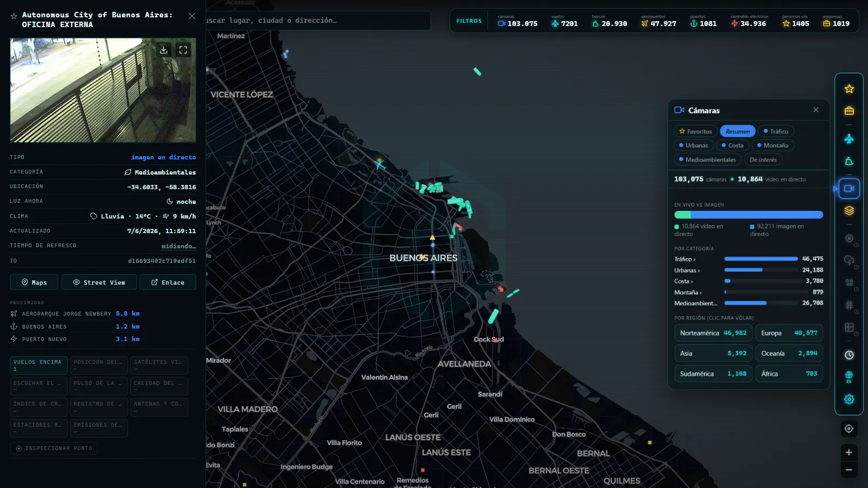Copy the Enlace link button
The height and width of the screenshot is (488, 868).
click(168, 282)
